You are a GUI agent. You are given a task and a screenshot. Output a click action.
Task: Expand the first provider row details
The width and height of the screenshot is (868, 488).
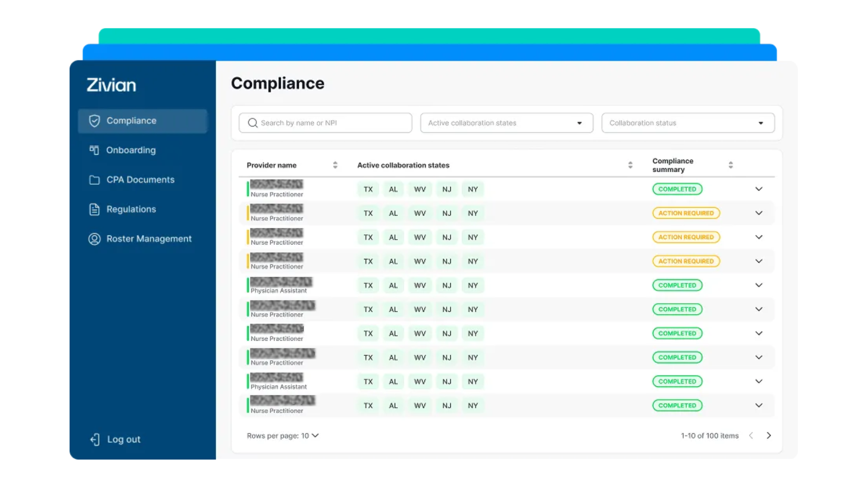(759, 189)
